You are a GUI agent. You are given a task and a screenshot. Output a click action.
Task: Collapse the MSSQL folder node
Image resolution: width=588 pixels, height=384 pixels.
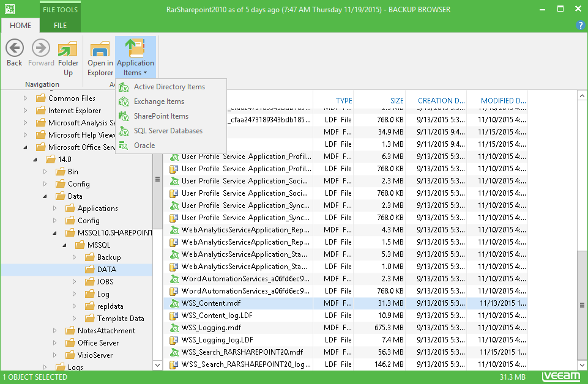64,245
